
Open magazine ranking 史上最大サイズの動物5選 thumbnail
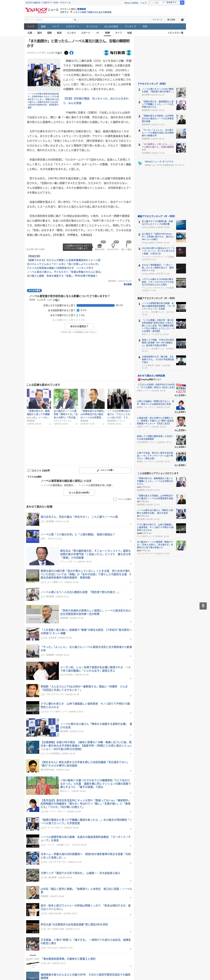pos(181,225)
